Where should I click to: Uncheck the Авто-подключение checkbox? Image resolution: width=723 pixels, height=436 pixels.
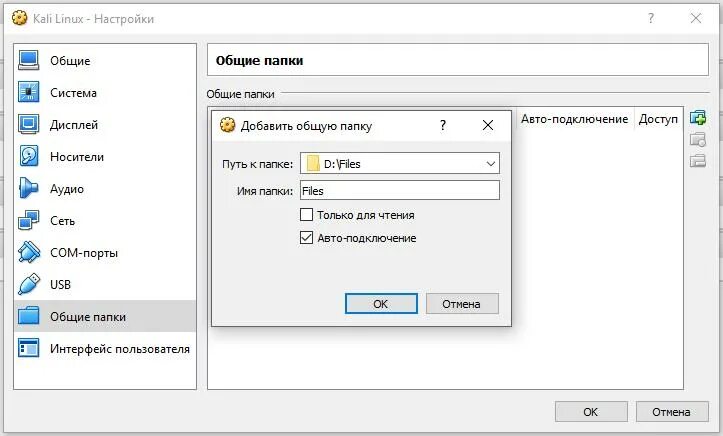pos(306,238)
